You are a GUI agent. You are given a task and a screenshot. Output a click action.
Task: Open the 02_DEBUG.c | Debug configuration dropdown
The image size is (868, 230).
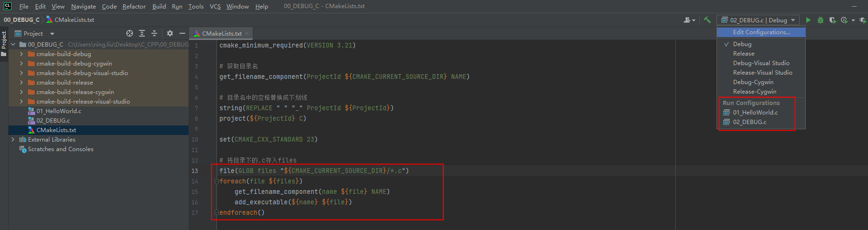[x=758, y=20]
